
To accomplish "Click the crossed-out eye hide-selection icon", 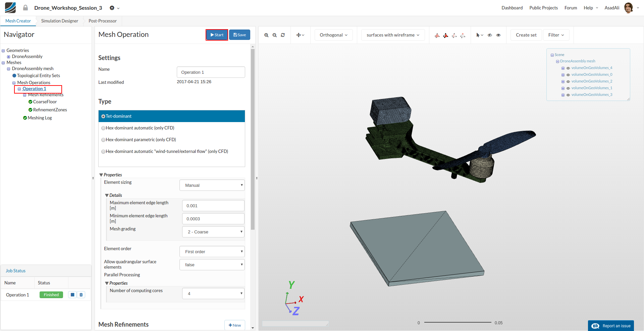I will [x=490, y=35].
